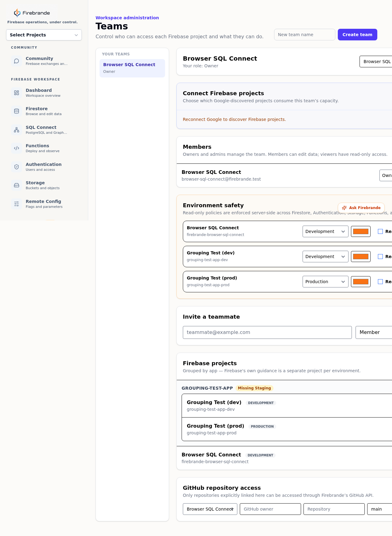Click the Firestore database icon
Image resolution: width=392 pixels, height=536 pixels.
(17, 111)
